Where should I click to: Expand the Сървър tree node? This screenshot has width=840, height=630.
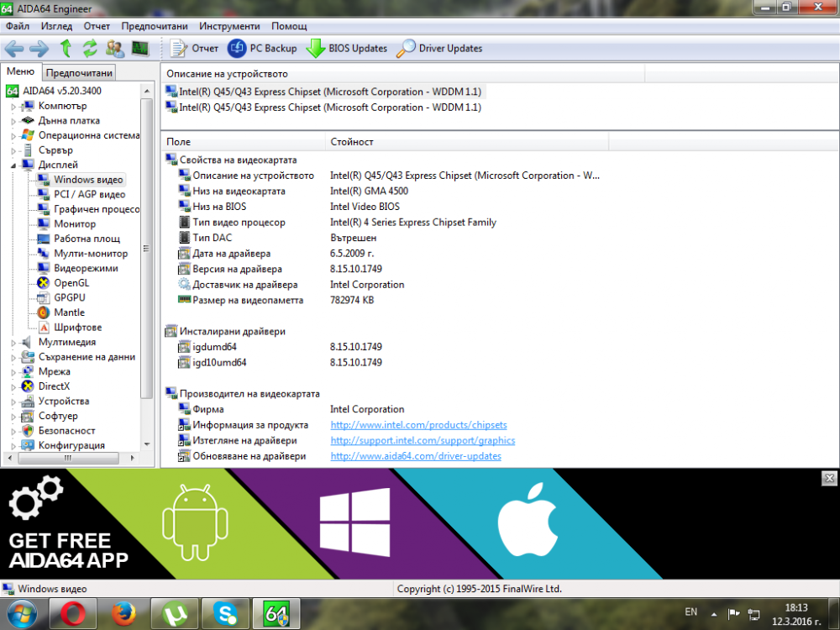point(13,151)
